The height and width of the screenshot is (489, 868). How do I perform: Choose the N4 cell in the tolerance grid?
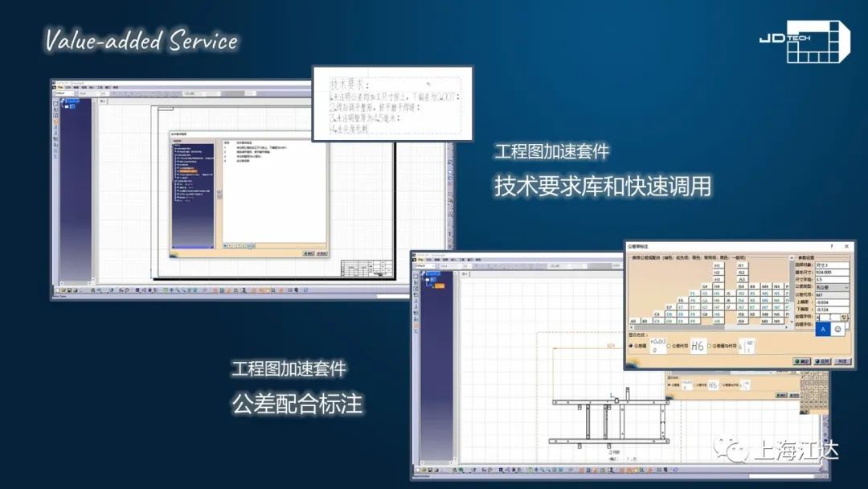(x=776, y=286)
